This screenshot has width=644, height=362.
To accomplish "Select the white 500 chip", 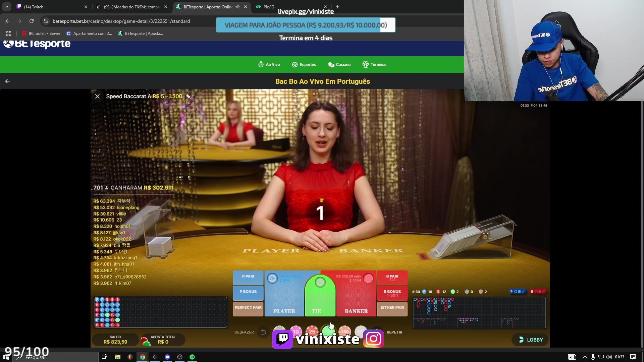I will coord(361,331).
